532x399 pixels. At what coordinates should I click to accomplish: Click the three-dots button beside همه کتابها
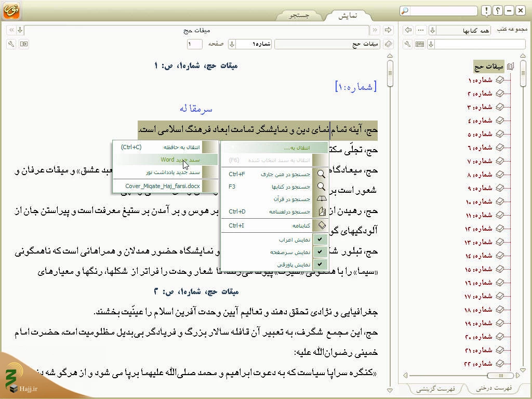pos(421,30)
